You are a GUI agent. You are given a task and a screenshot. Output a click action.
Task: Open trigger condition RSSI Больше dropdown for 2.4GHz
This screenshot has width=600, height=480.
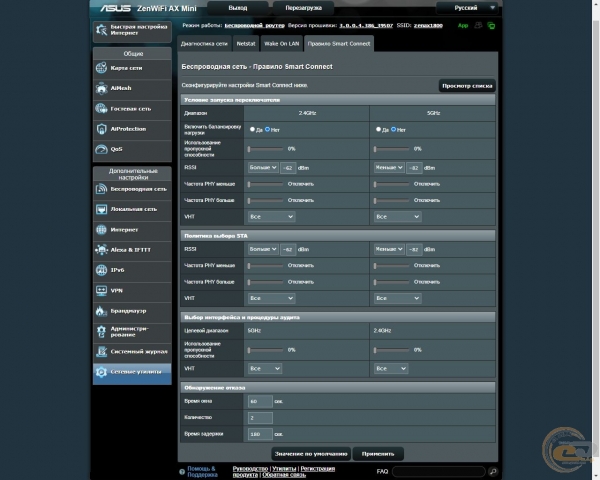(263, 168)
